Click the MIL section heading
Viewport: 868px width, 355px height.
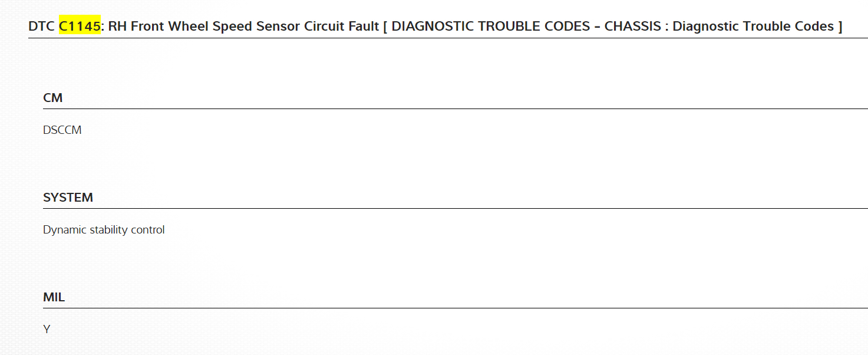point(54,297)
